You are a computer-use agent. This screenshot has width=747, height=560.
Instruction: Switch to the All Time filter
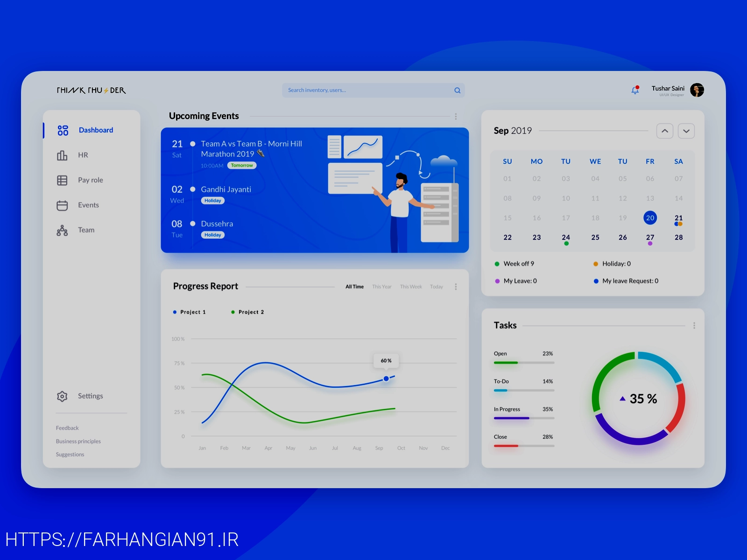coord(354,287)
